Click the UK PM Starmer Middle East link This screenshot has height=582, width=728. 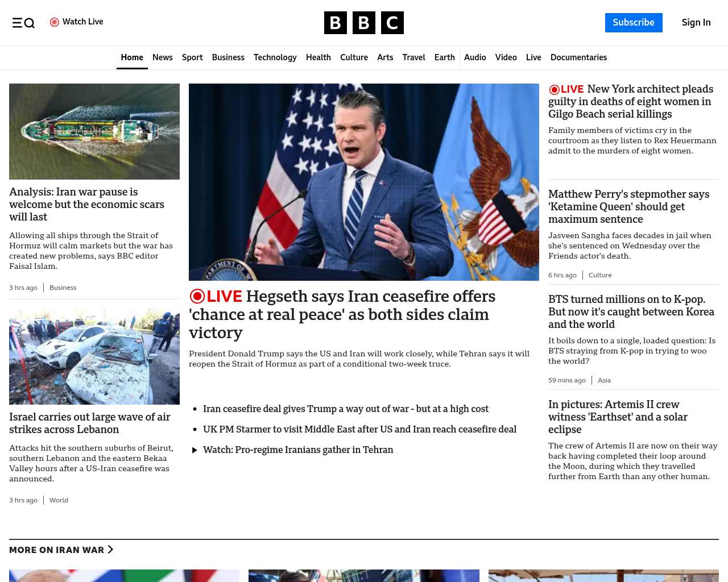point(359,429)
